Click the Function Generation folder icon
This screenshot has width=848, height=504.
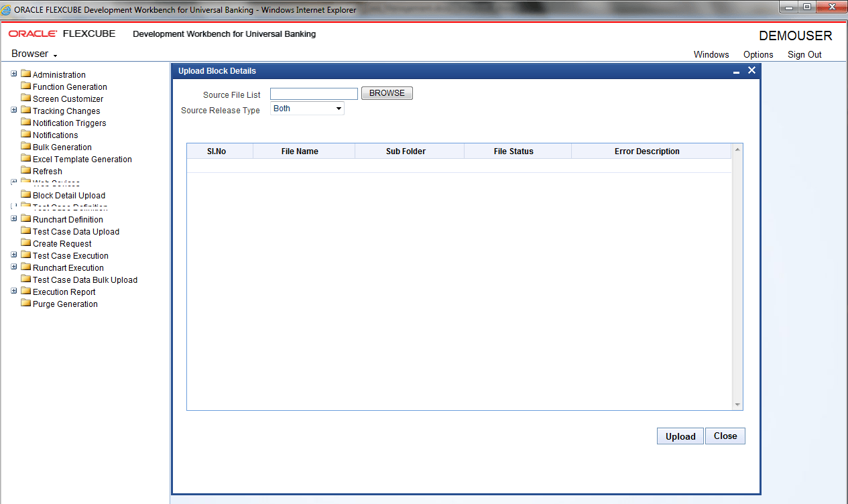[26, 86]
